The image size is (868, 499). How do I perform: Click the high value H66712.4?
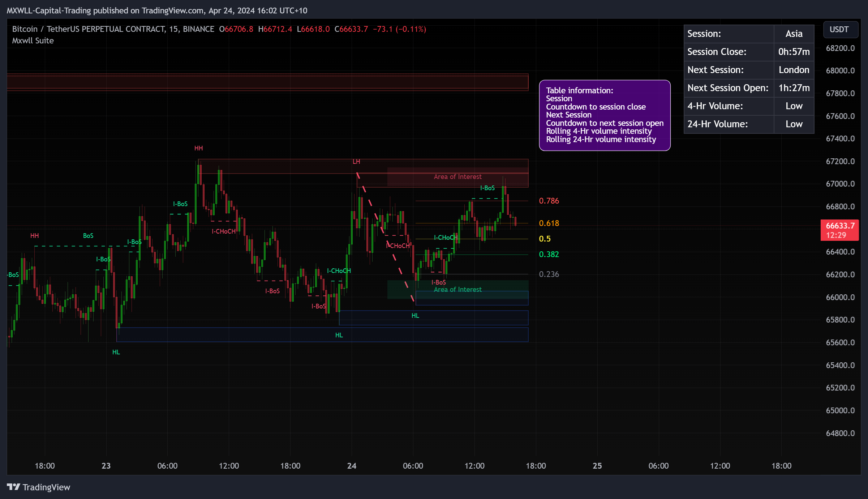275,29
